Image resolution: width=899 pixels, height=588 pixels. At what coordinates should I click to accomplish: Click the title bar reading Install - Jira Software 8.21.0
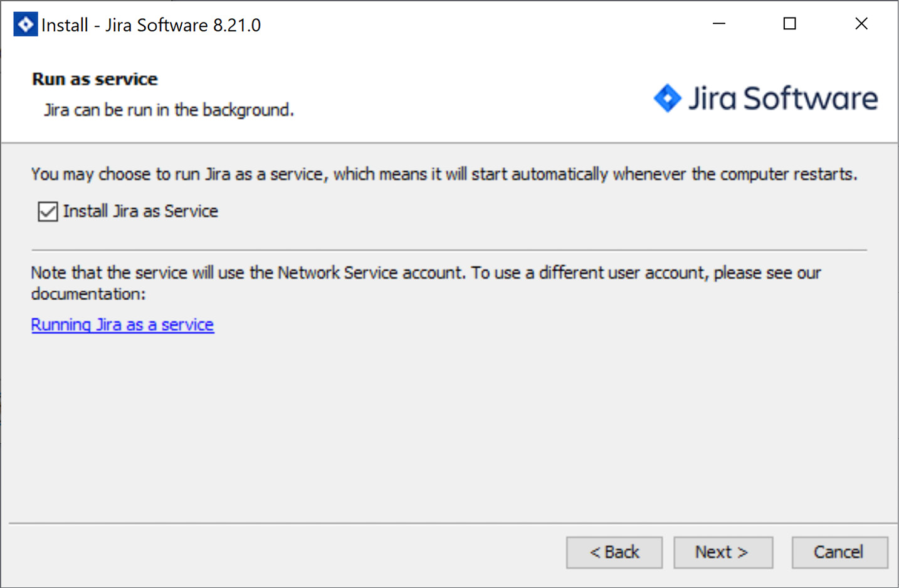click(x=150, y=24)
